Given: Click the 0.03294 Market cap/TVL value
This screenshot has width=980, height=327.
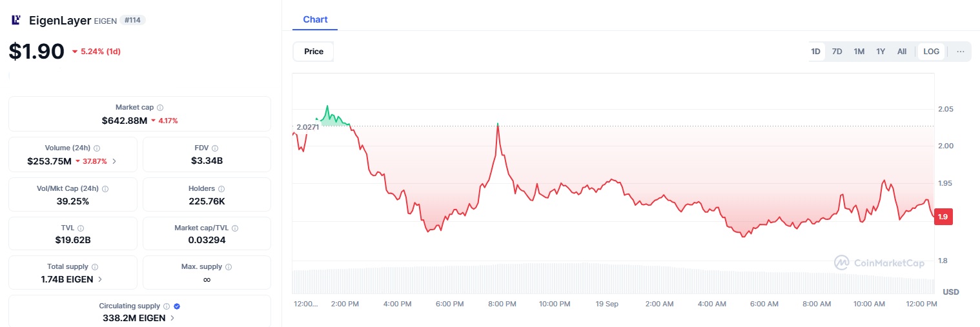Looking at the screenshot, I should pyautogui.click(x=207, y=240).
